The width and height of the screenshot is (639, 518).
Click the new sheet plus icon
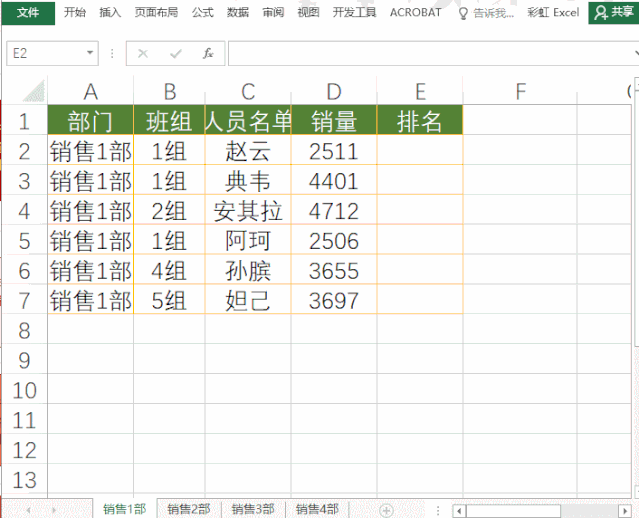point(386,510)
